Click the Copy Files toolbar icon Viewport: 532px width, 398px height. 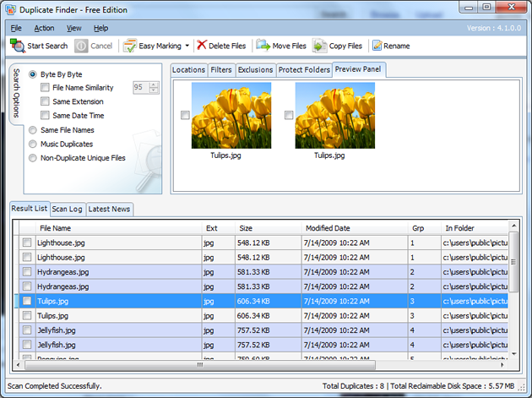coord(319,46)
